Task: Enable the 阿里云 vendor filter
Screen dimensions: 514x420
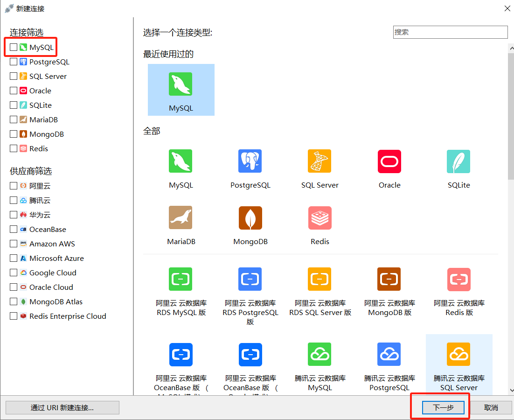Action: pyautogui.click(x=14, y=186)
